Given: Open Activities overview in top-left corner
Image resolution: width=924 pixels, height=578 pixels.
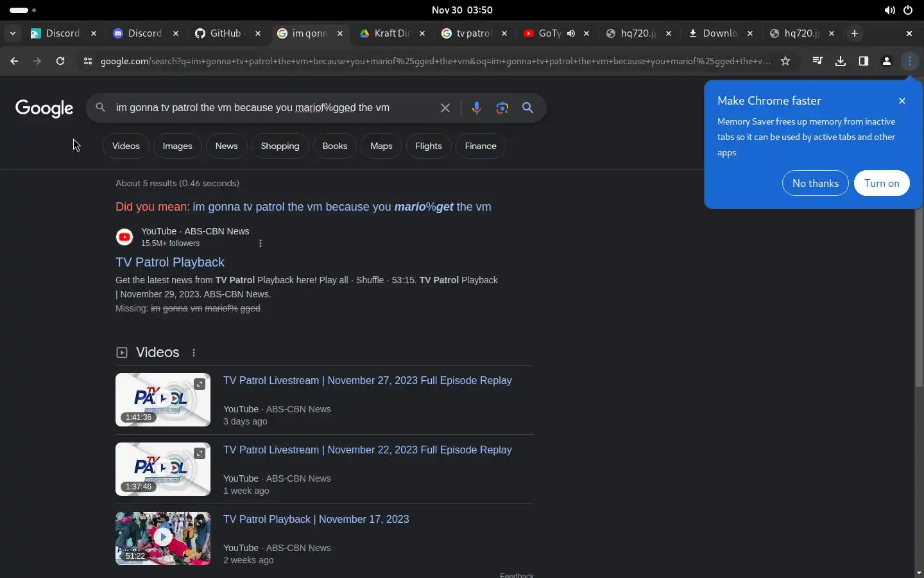Looking at the screenshot, I should [22, 10].
